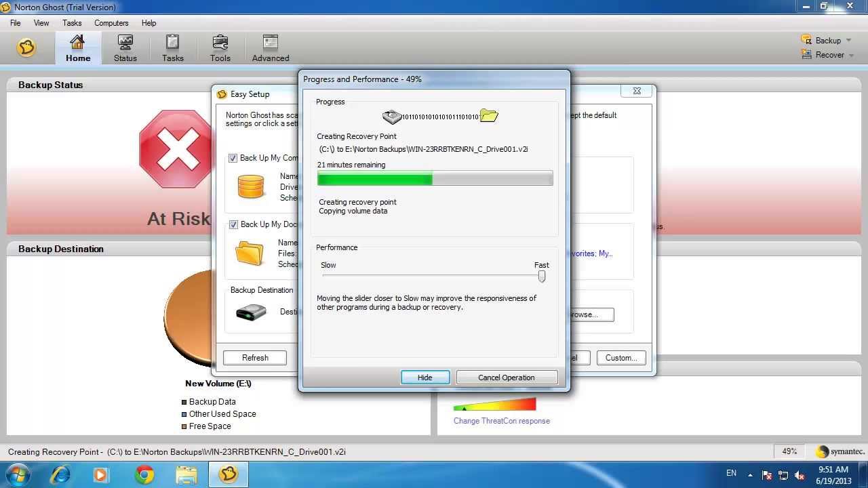This screenshot has width=868, height=488.
Task: Click the Cancel Operation button
Action: 507,378
